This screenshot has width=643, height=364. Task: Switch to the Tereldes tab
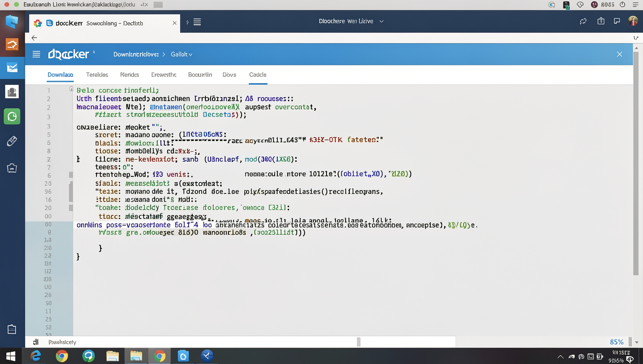pos(97,75)
